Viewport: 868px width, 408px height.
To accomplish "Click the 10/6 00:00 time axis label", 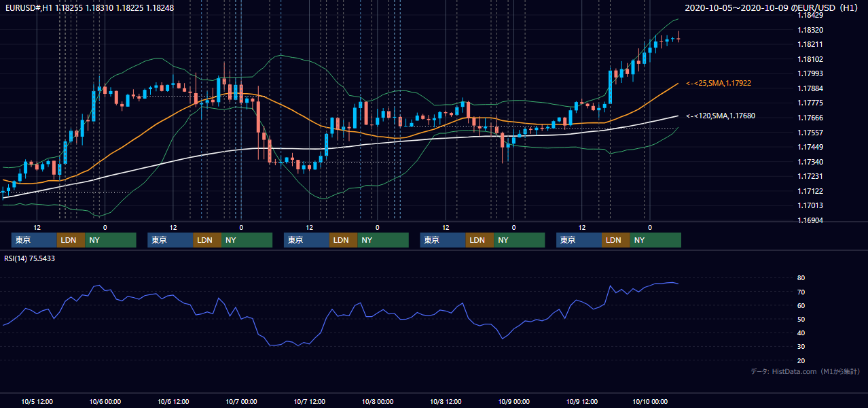I will (105, 401).
